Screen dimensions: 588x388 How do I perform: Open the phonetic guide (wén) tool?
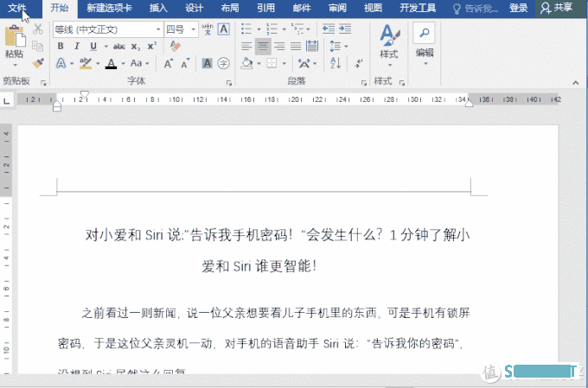tap(208, 29)
